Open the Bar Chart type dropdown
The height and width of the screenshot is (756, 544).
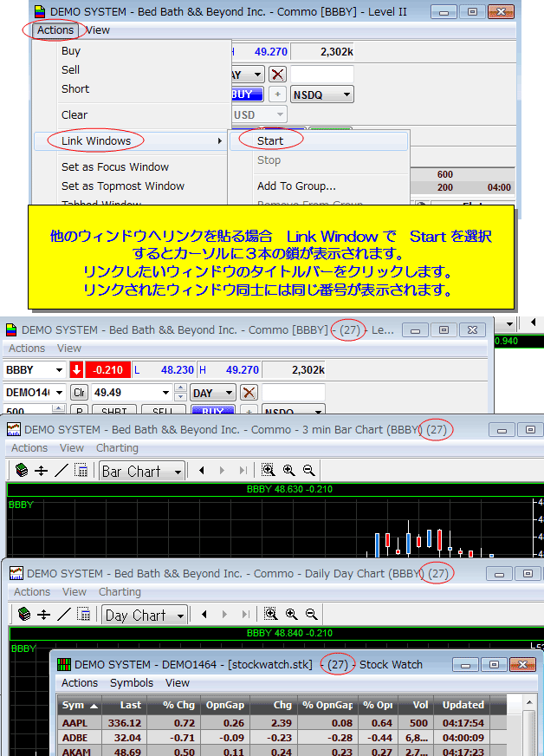point(178,472)
